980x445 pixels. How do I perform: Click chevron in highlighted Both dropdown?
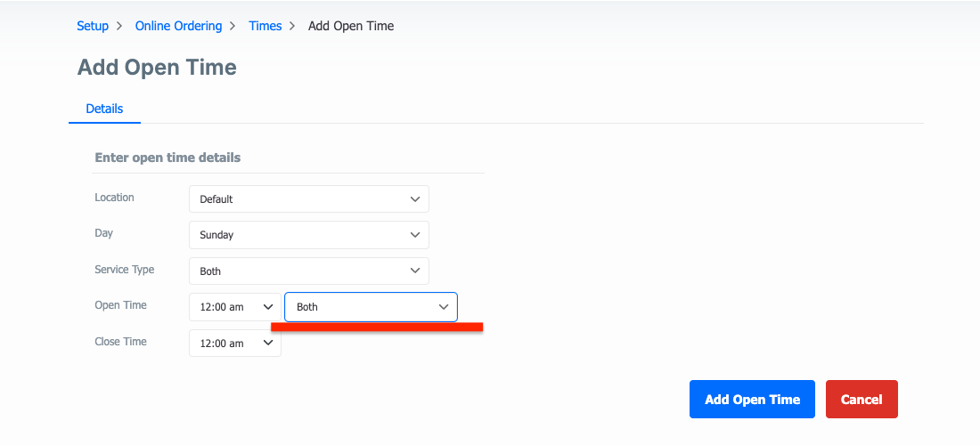[x=444, y=307]
